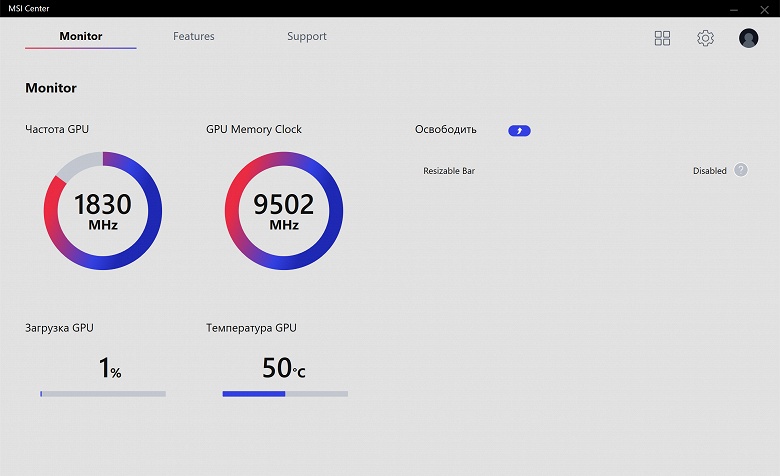Click the Resizable Bar help question mark
This screenshot has height=476, width=780.
click(741, 170)
